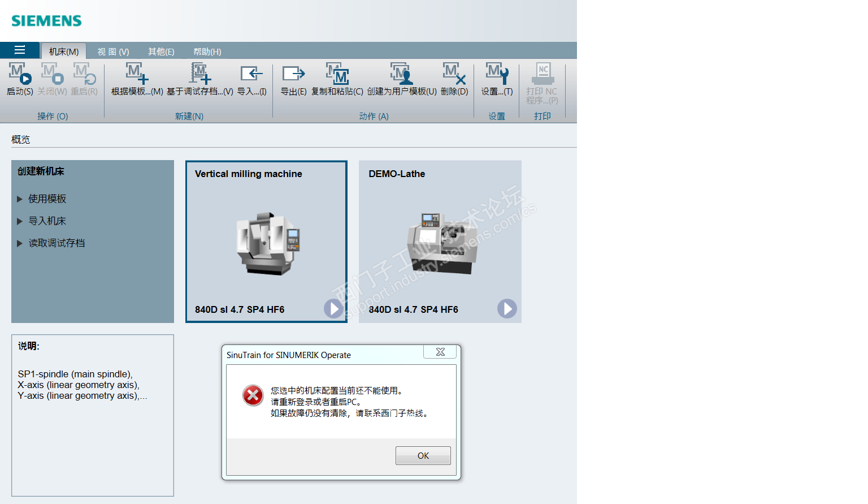Click the 概览 overview heading
The width and height of the screenshot is (868, 504).
coord(21,139)
